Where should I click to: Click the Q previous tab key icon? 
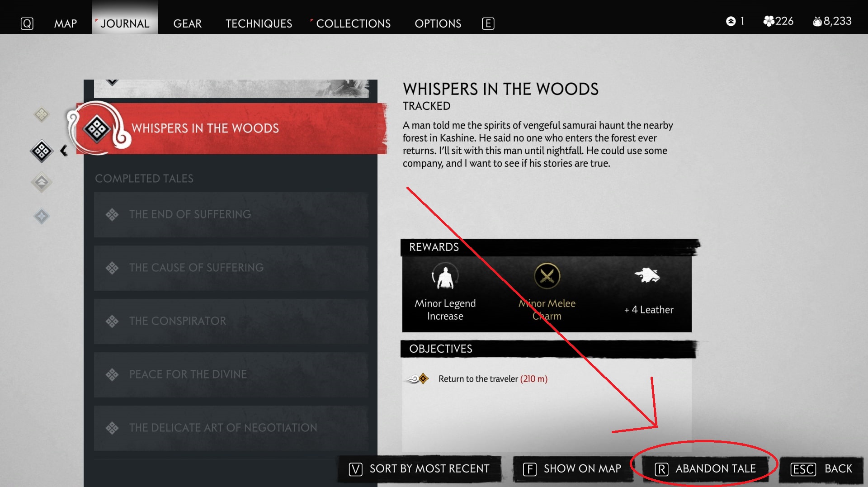[x=27, y=24]
